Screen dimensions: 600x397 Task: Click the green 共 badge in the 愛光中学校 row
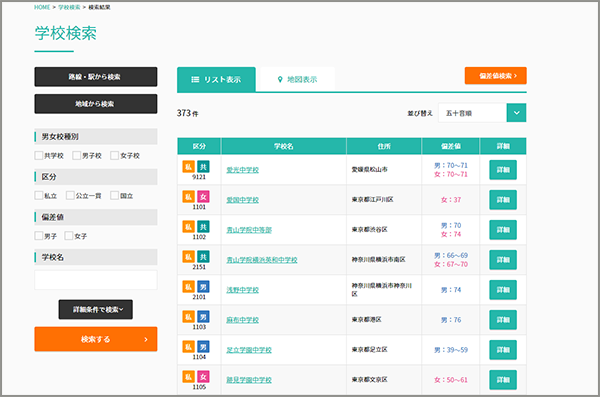click(x=203, y=167)
